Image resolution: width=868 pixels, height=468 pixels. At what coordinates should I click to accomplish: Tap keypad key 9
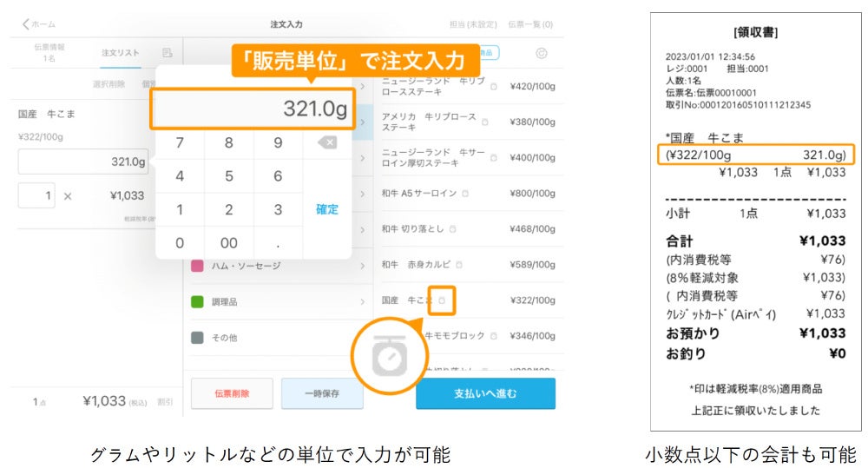click(278, 143)
